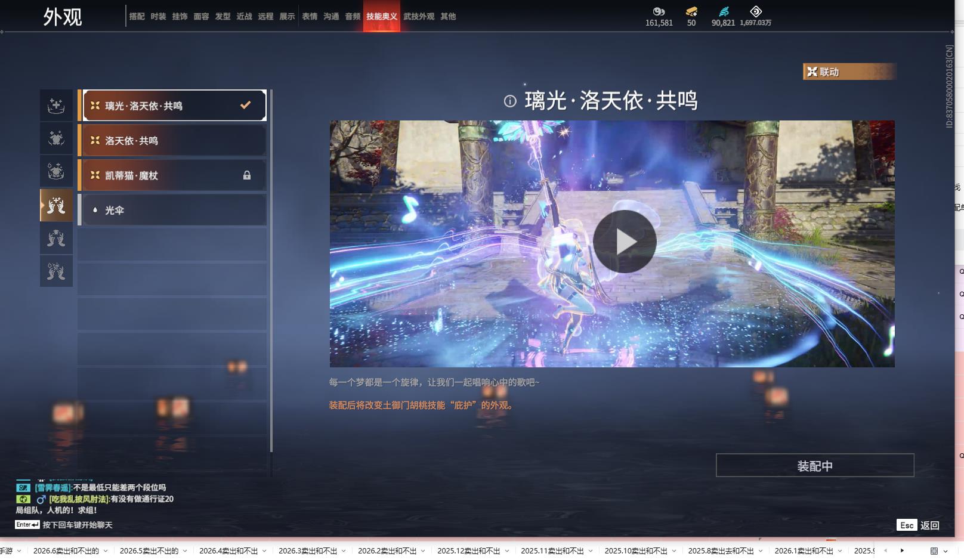Go to the 发型 tab
The height and width of the screenshot is (560, 964).
point(223,17)
